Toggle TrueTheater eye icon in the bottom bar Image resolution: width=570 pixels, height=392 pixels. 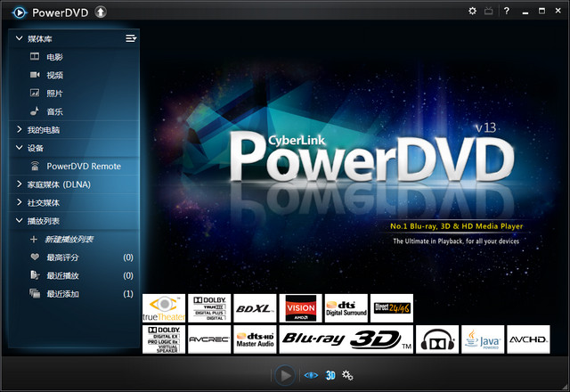311,375
